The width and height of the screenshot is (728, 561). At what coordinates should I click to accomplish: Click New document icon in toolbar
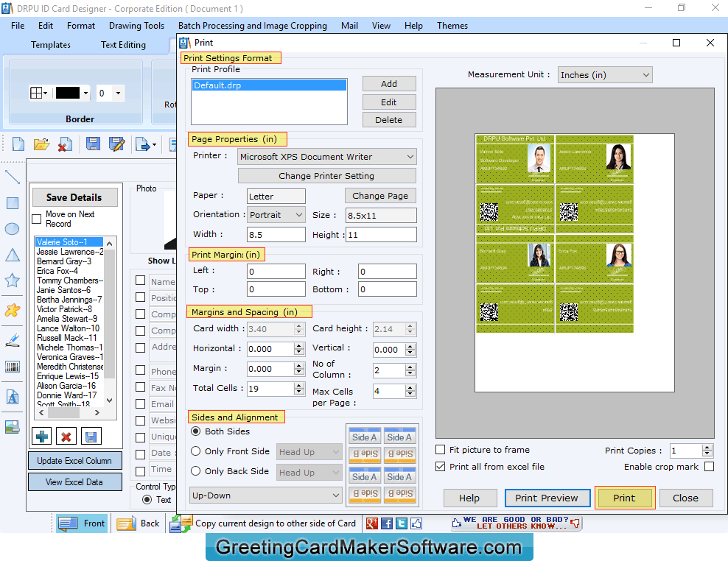18,144
